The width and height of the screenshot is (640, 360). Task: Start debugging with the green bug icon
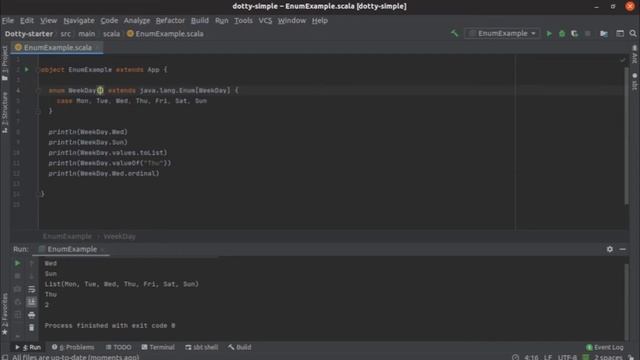coord(562,34)
